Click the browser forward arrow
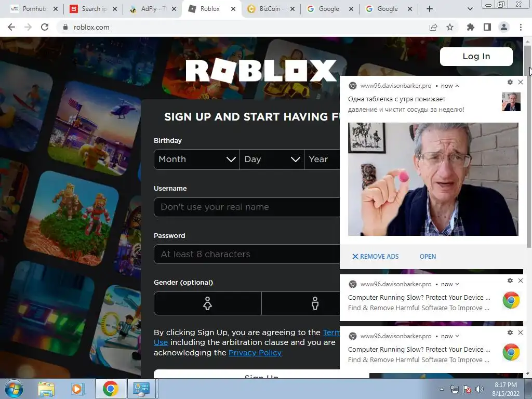This screenshot has width=532, height=399. click(28, 27)
